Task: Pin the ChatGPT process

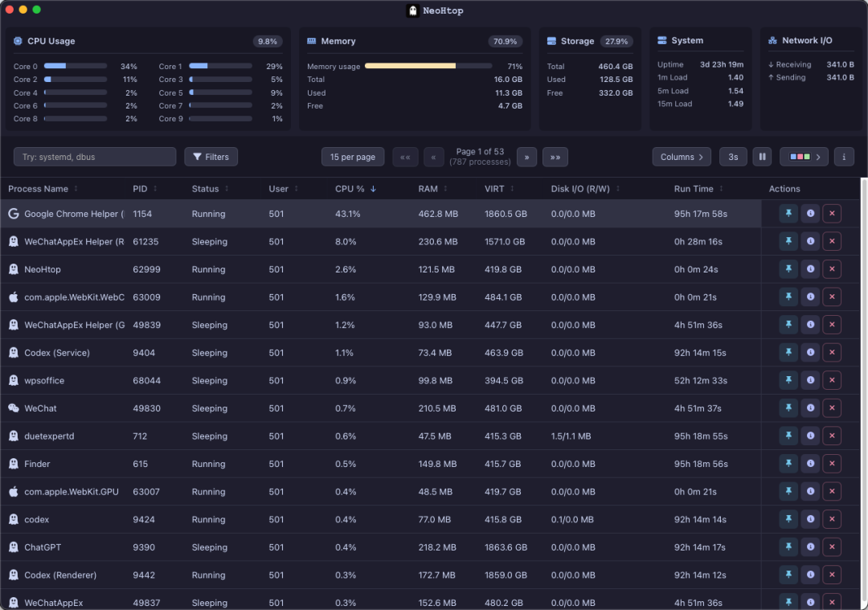Action: click(788, 547)
